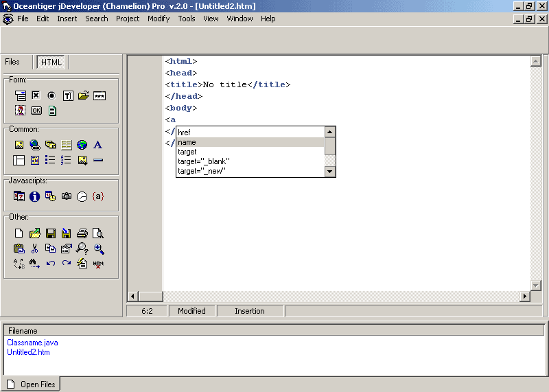Insert a radio button form element icon
This screenshot has width=549, height=392.
51,95
